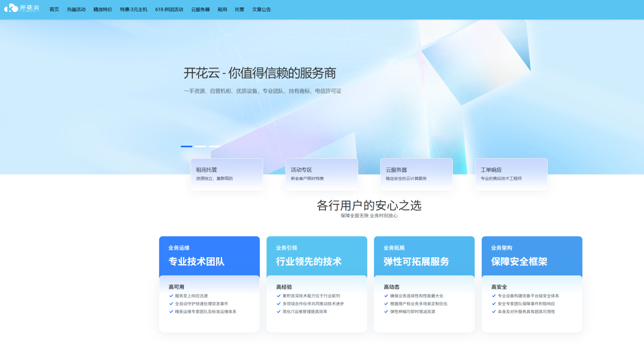Click the banner headline 开花云 - 你值得信赖的服务商
The image size is (644, 347).
tap(260, 73)
